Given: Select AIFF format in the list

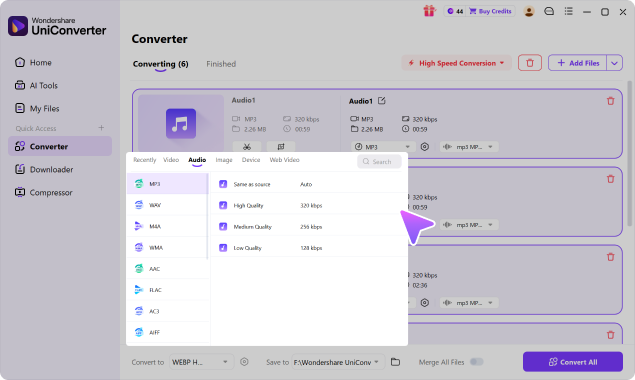Looking at the screenshot, I should (x=167, y=332).
